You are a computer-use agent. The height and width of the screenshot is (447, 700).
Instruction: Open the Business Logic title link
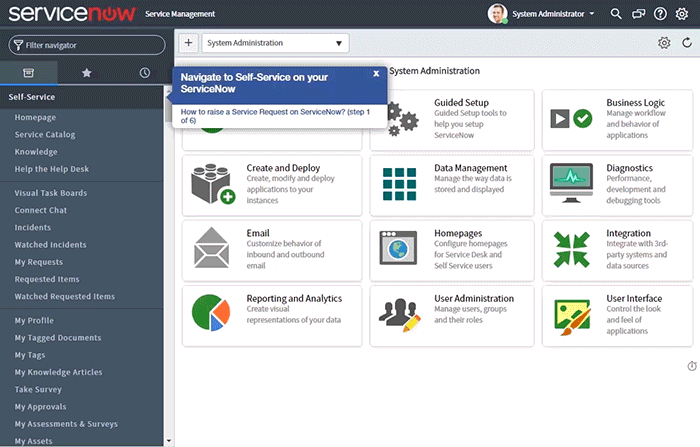tap(636, 102)
